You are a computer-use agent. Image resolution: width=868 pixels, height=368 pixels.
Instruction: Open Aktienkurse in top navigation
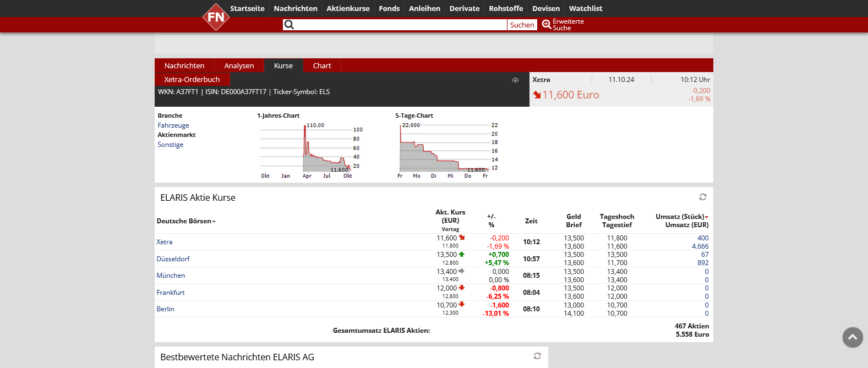pos(348,8)
